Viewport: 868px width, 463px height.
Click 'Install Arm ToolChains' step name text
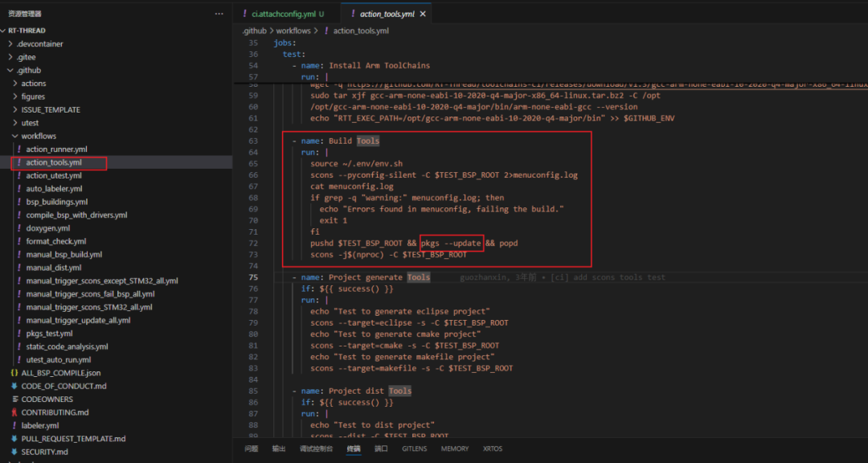tap(379, 65)
